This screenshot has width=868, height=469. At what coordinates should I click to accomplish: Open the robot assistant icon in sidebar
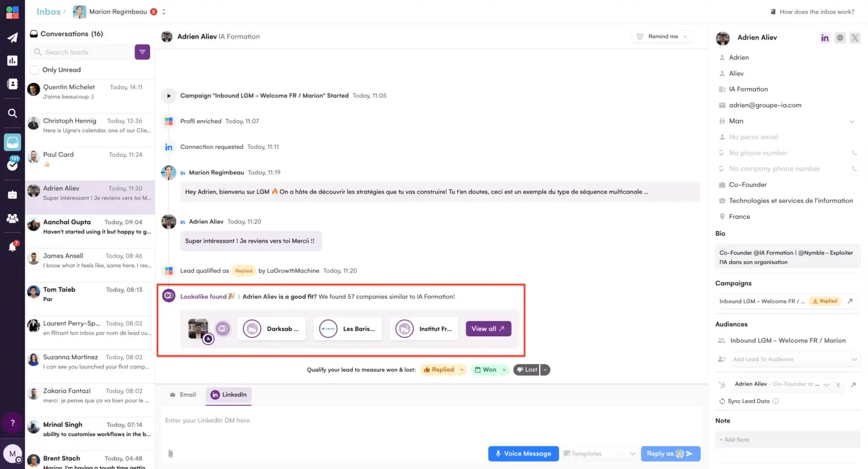12,194
